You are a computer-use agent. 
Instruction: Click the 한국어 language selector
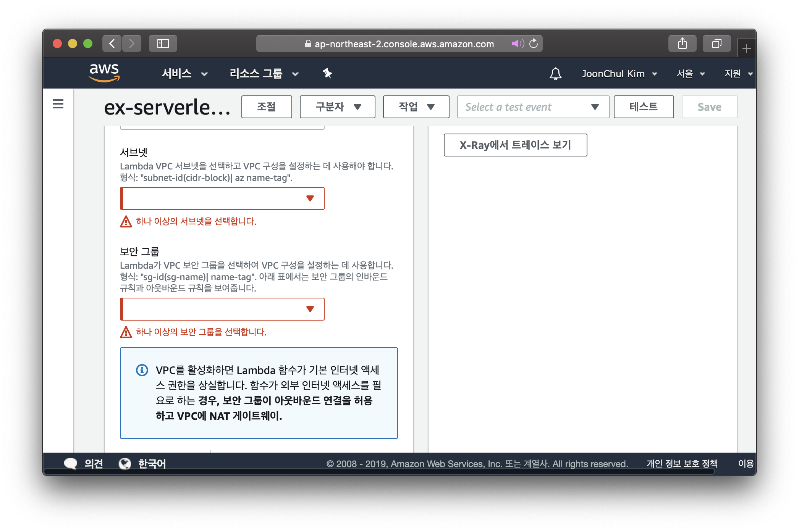pos(151,463)
